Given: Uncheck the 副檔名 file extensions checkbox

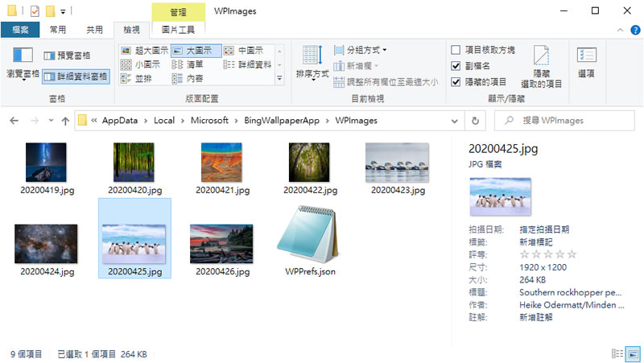Looking at the screenshot, I should pyautogui.click(x=456, y=66).
